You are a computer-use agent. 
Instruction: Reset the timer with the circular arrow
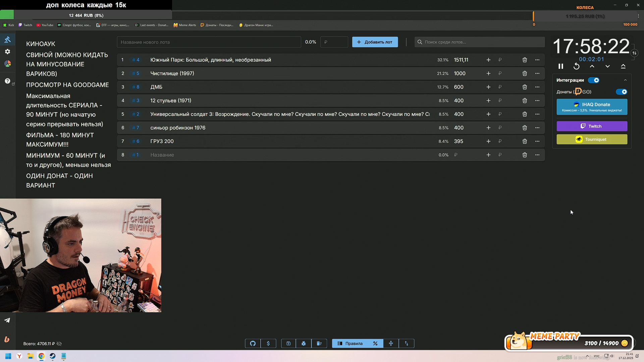coord(576,66)
